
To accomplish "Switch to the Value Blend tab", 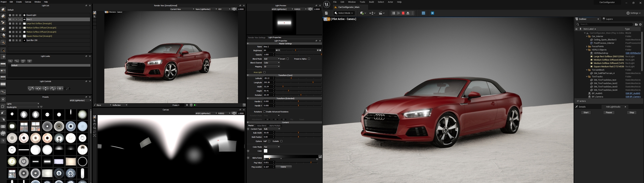I will click(261, 126).
